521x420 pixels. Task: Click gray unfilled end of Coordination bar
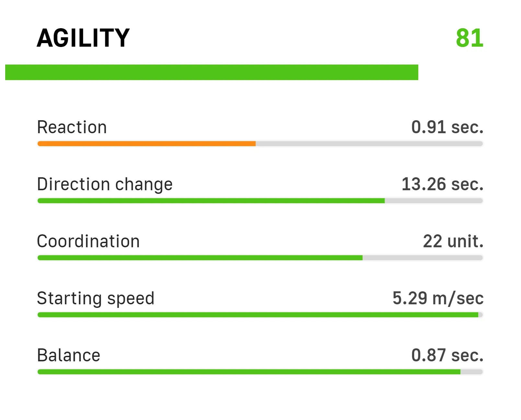coord(423,258)
